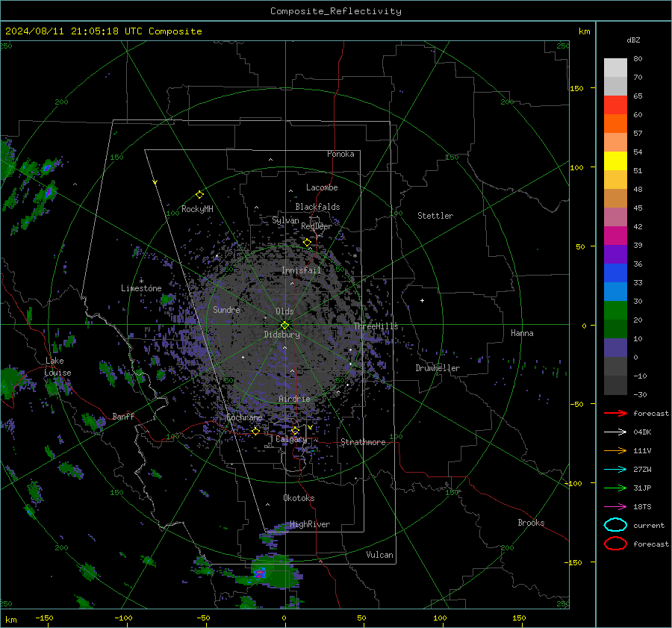Click the white plus marker west of Hanna
This screenshot has height=628, width=672.
(x=422, y=300)
